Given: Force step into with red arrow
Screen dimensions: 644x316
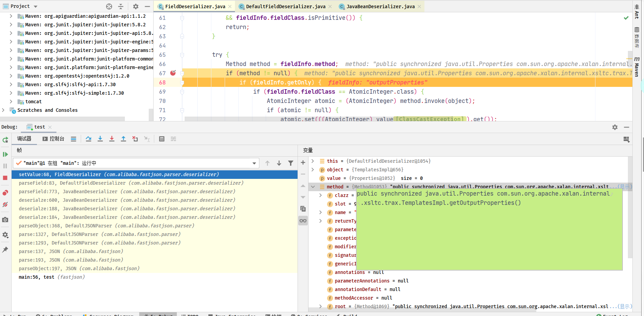Looking at the screenshot, I should (x=112, y=139).
